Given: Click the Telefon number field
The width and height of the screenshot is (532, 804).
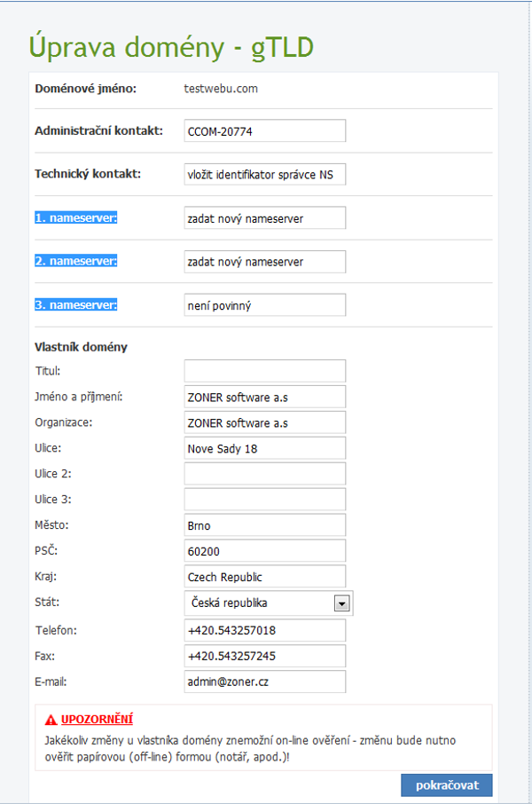Looking at the screenshot, I should (264, 630).
